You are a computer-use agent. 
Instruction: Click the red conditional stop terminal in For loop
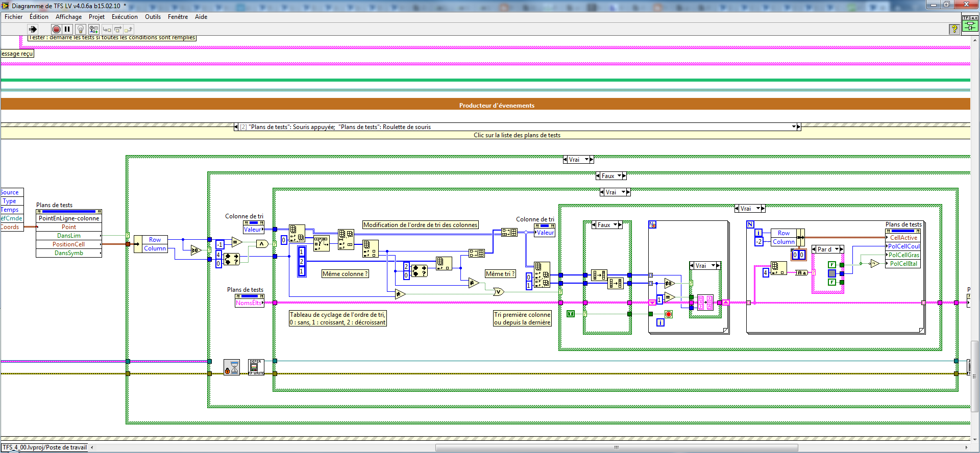coord(669,314)
